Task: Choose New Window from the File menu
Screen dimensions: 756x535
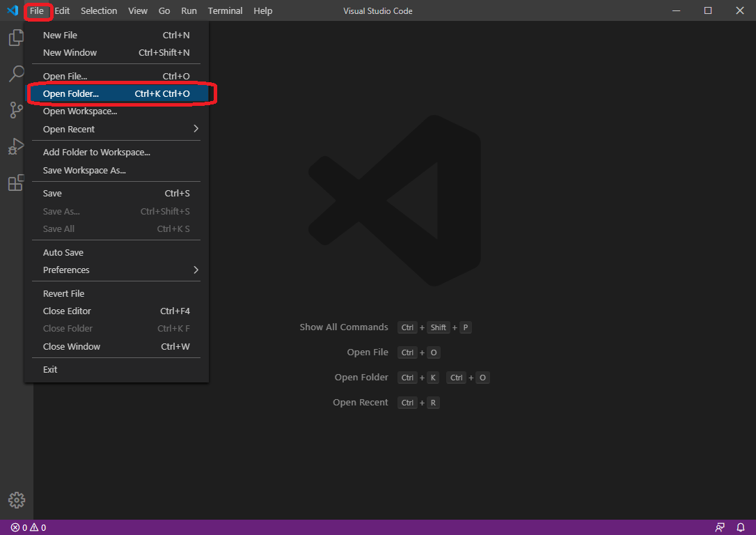Action: pos(116,52)
